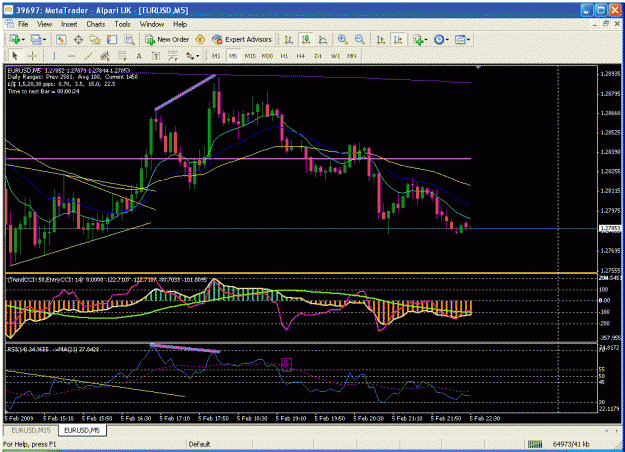Click the Default profile in status bar
This screenshot has width=625, height=452.
tap(199, 444)
